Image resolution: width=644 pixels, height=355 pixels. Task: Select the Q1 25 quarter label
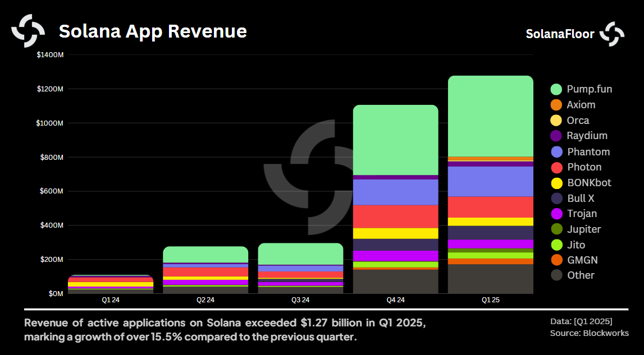pyautogui.click(x=490, y=300)
